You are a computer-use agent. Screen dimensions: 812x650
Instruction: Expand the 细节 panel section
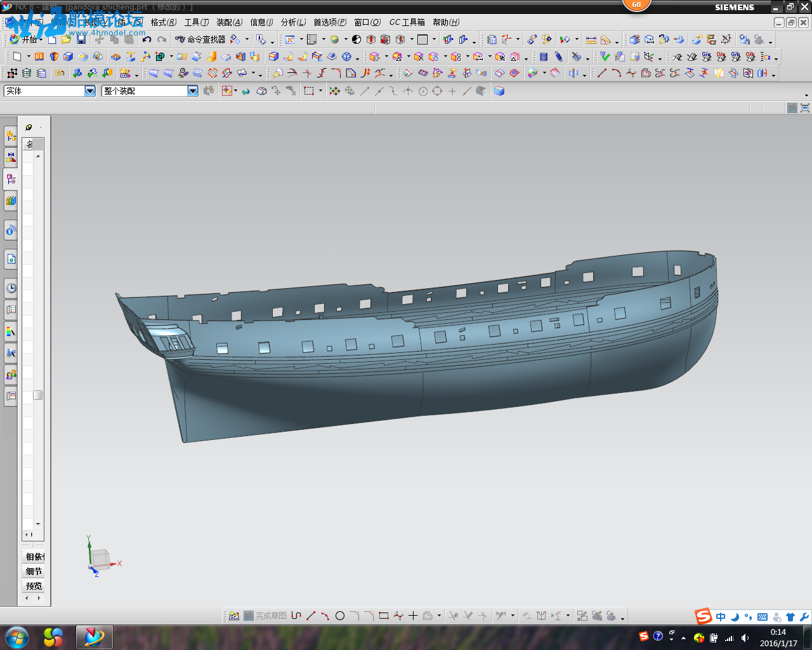click(34, 571)
